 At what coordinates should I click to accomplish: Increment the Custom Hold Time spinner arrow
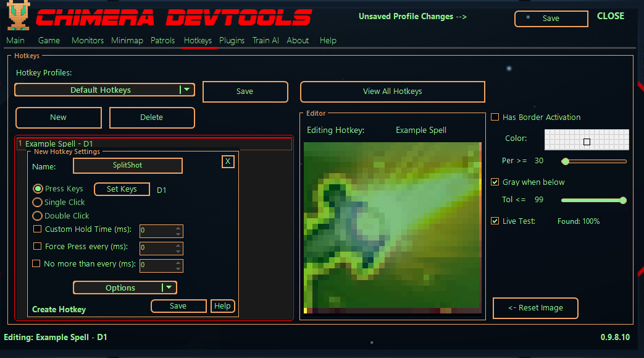[x=178, y=228]
